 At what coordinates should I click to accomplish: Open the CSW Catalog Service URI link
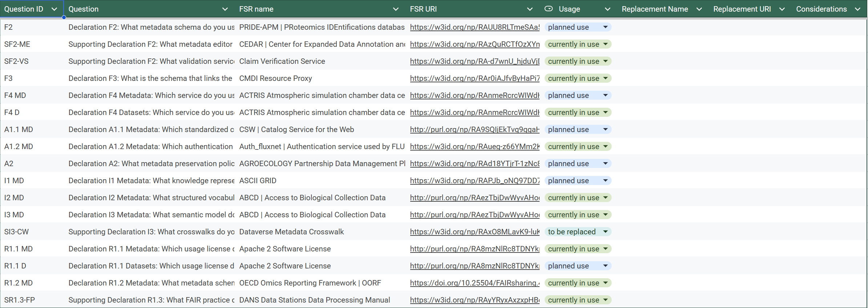click(475, 130)
